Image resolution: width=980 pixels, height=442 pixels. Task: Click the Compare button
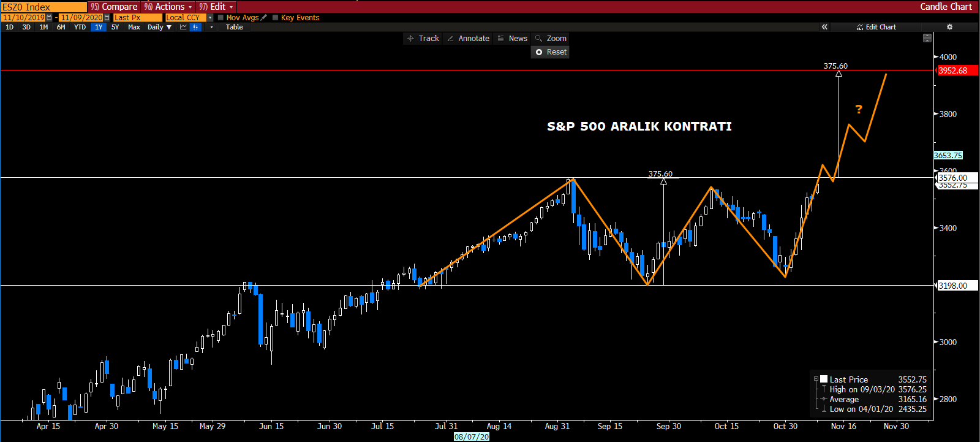[x=115, y=7]
